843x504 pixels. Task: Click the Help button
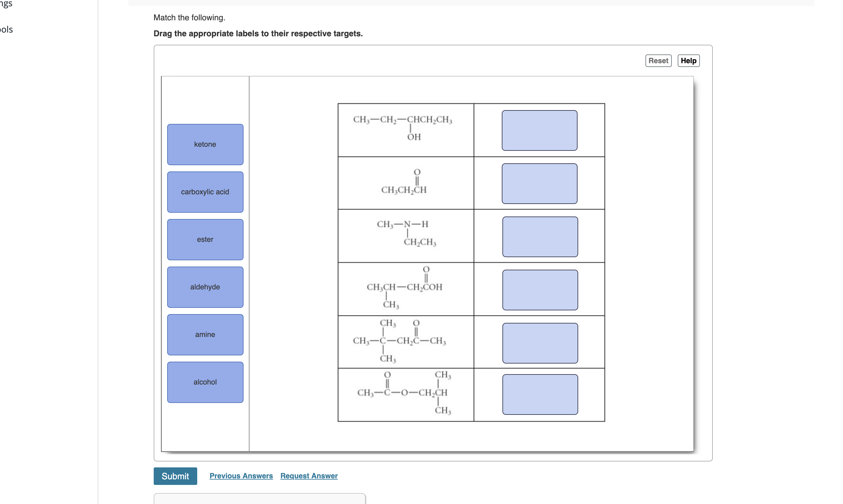pyautogui.click(x=688, y=60)
